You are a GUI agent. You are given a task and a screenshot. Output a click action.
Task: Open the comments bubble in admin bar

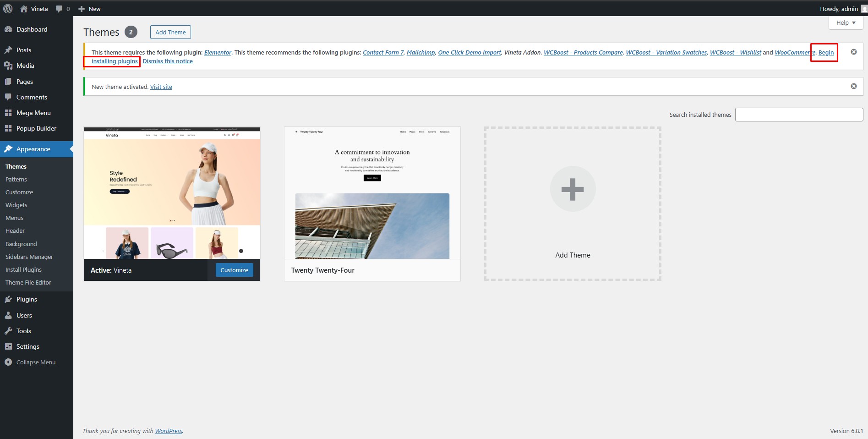(59, 9)
